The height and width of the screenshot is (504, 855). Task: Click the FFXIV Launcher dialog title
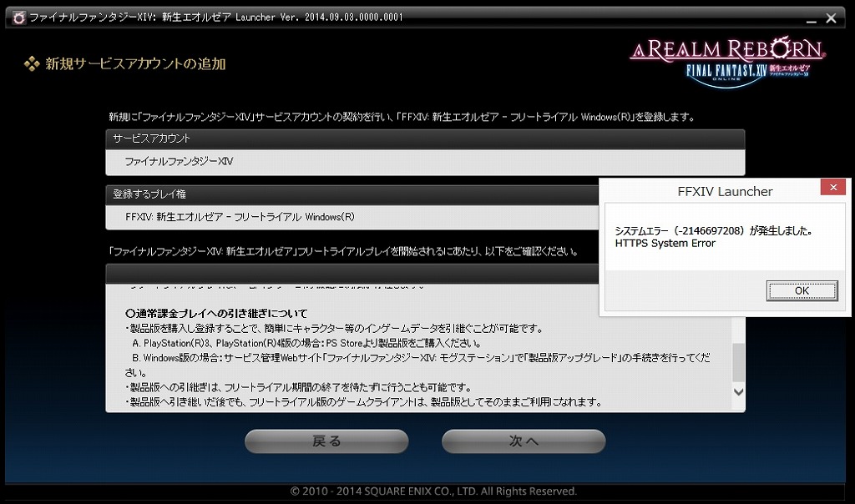tap(725, 191)
